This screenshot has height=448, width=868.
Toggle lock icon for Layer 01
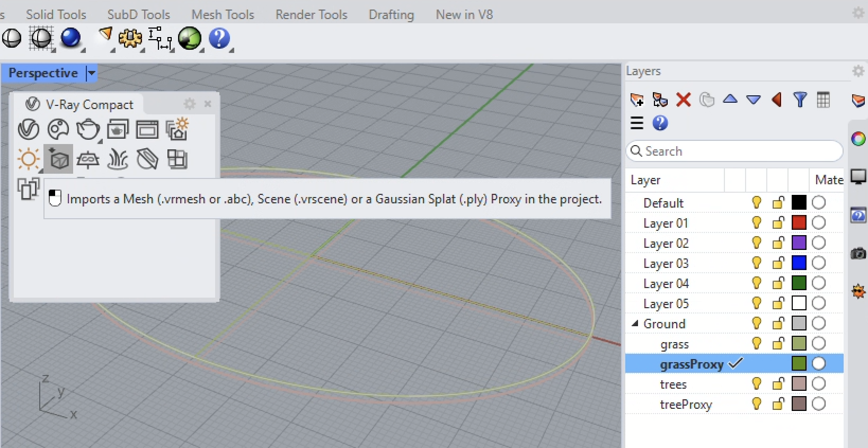pos(778,223)
